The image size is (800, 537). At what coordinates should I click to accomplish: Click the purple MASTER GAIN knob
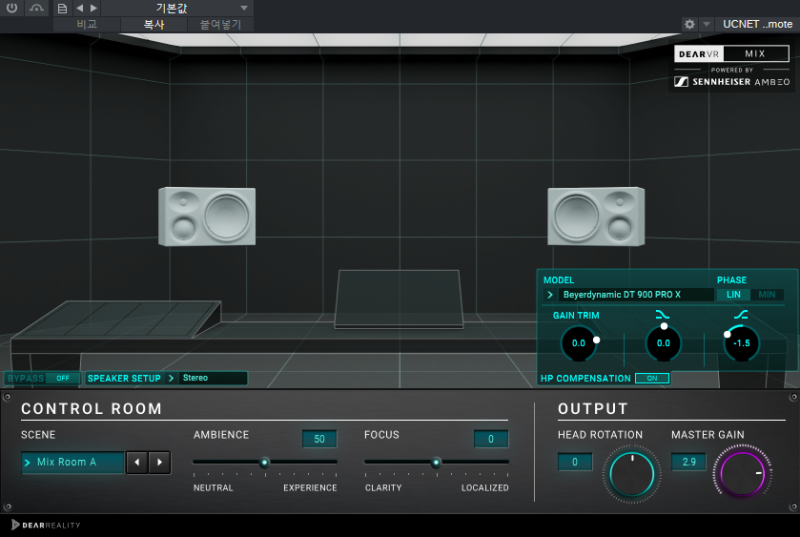(742, 474)
